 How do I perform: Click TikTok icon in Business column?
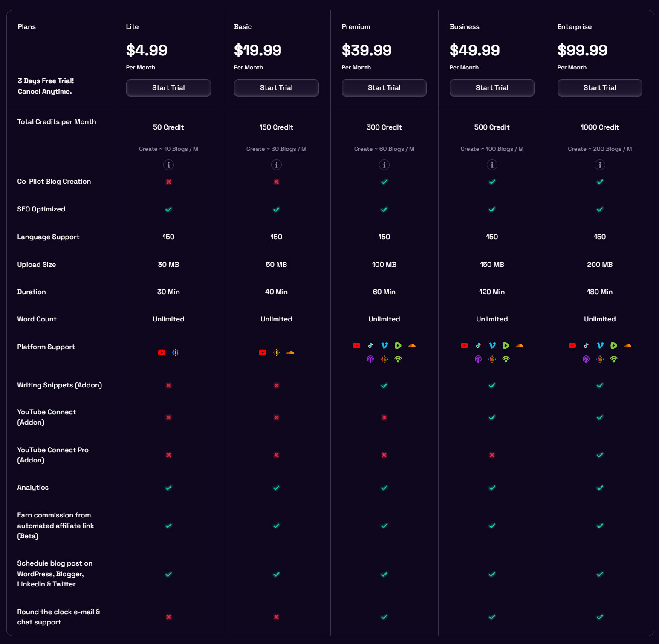(x=478, y=346)
